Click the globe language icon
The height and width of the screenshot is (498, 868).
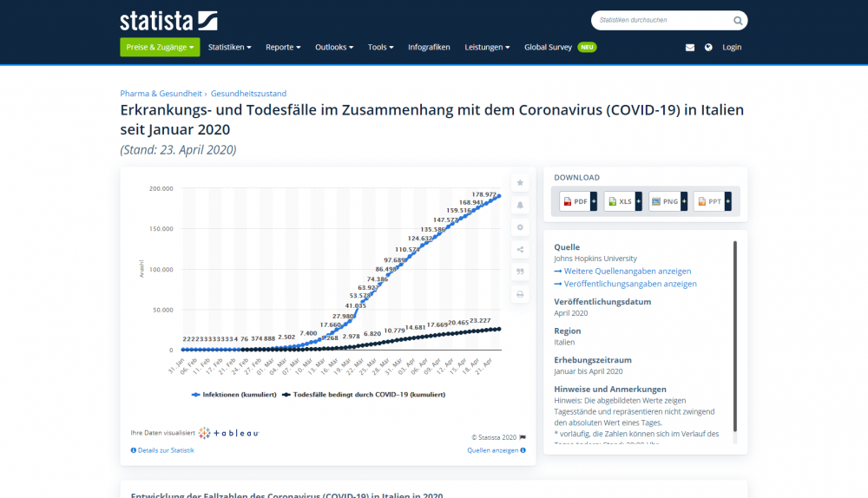point(708,48)
